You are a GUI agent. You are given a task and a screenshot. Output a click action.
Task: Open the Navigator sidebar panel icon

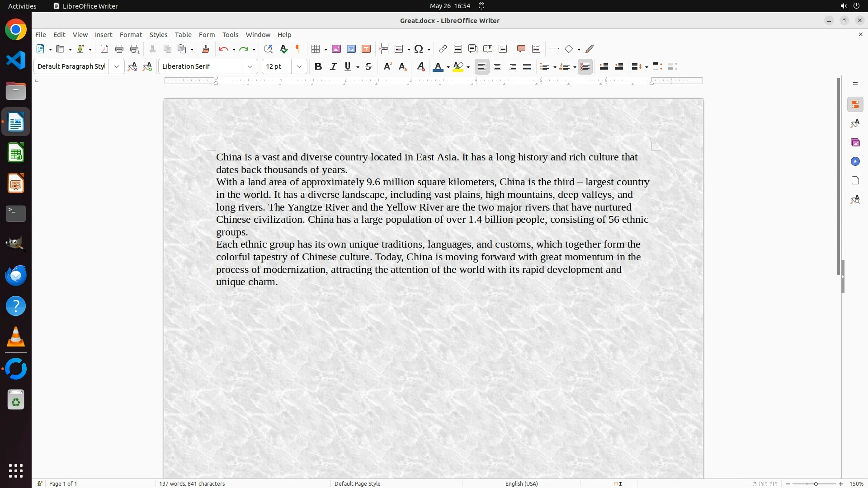pyautogui.click(x=855, y=162)
